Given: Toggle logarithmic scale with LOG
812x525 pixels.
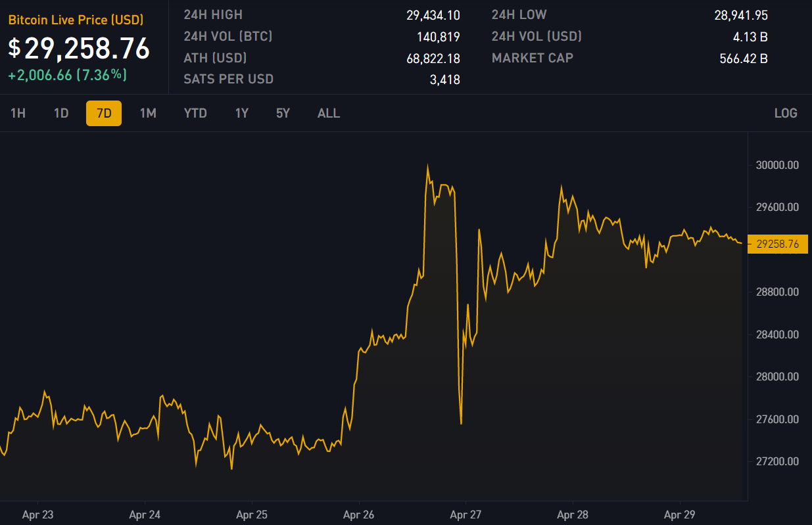Looking at the screenshot, I should click(786, 113).
